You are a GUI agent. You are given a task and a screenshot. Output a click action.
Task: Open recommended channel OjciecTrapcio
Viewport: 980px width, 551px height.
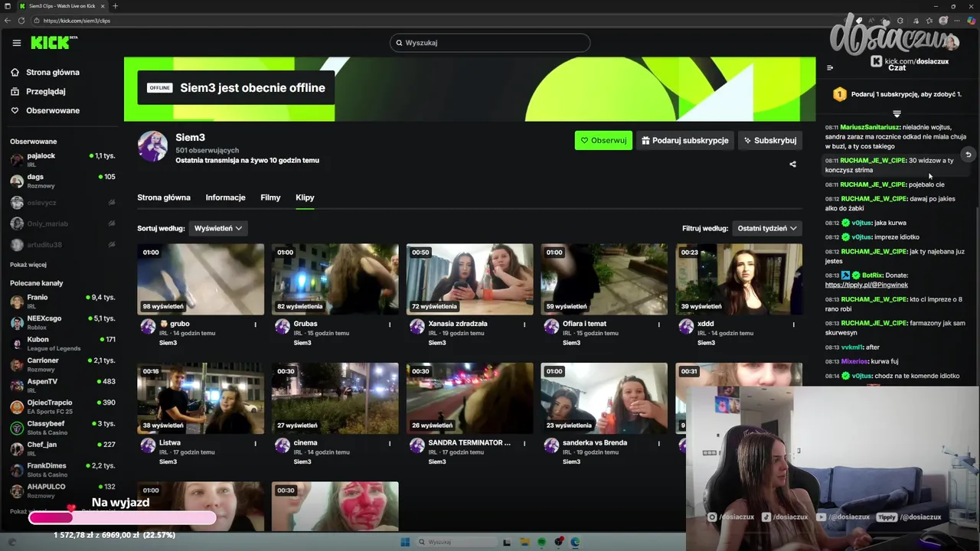tap(62, 406)
